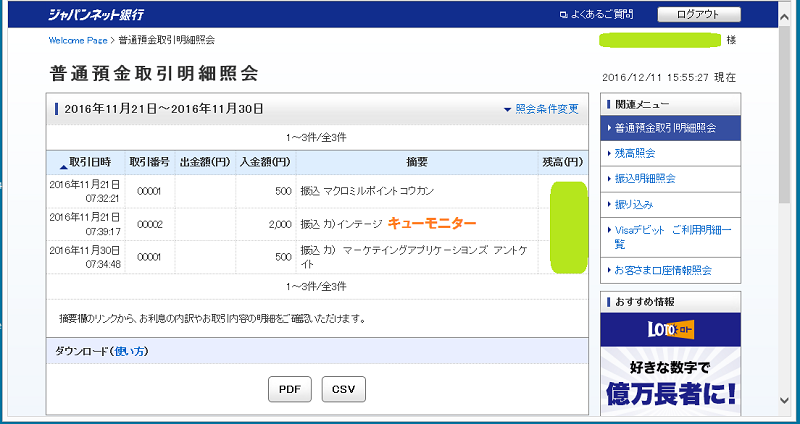Open 振込 マクロミルポイントコウカン transaction detail

pos(367,190)
